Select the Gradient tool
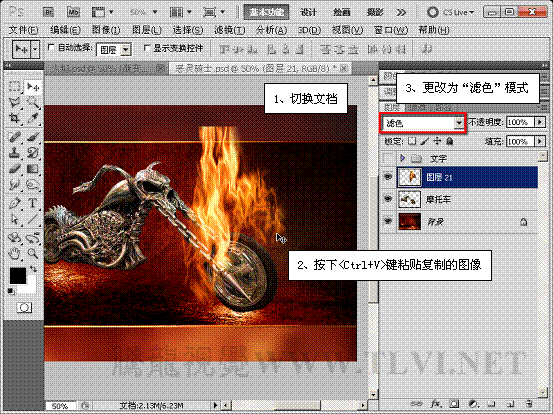553x414 pixels. click(x=33, y=169)
